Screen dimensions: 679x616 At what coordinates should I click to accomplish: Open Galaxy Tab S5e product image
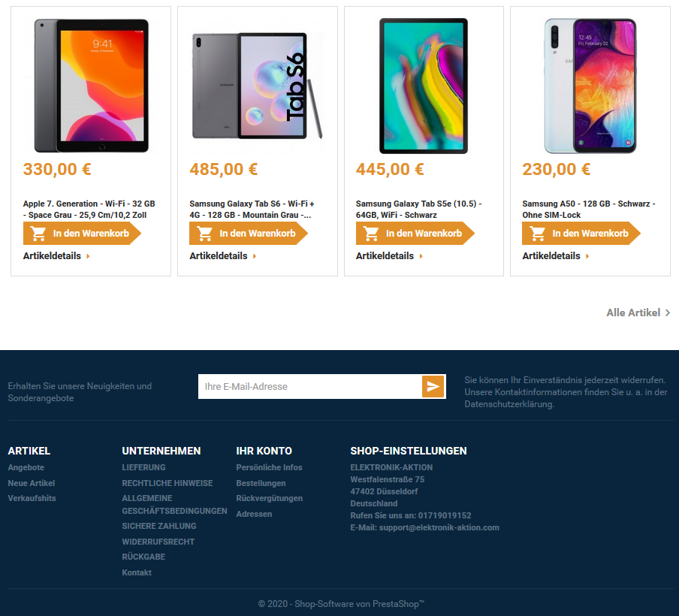point(424,86)
